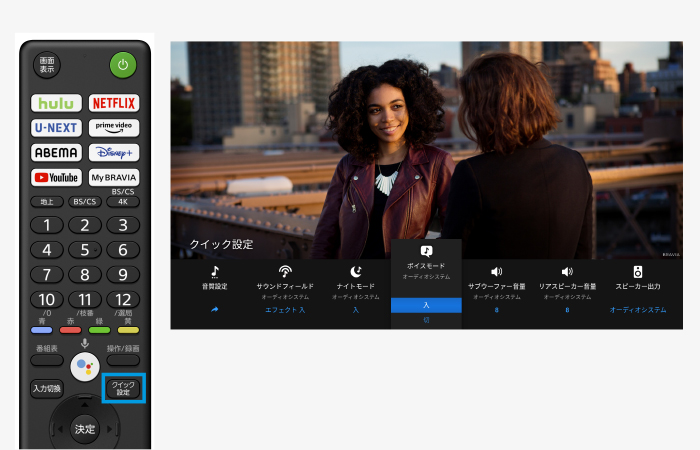Adjust サブウーファー音量 level setting
This screenshot has height=450, width=700.
tap(496, 310)
